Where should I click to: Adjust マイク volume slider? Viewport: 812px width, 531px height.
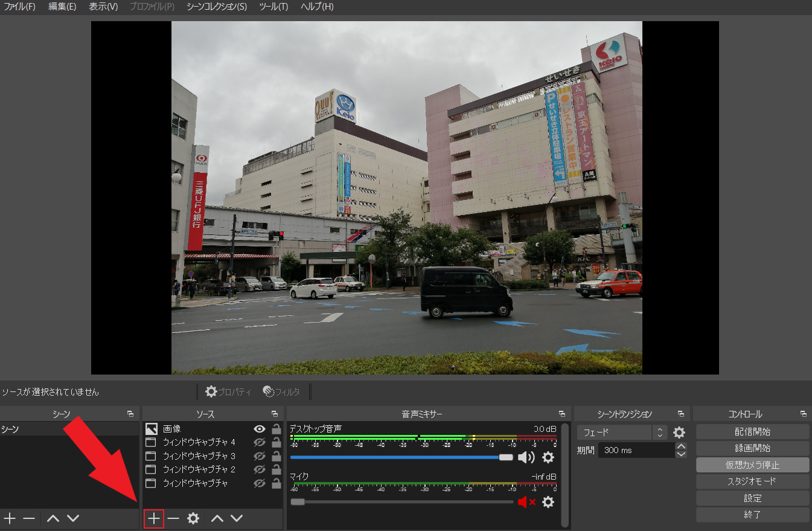[x=401, y=501]
